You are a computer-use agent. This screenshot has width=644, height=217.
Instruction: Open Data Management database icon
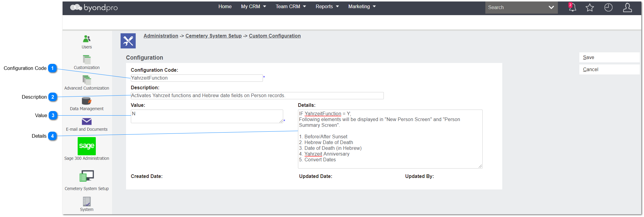point(87,101)
